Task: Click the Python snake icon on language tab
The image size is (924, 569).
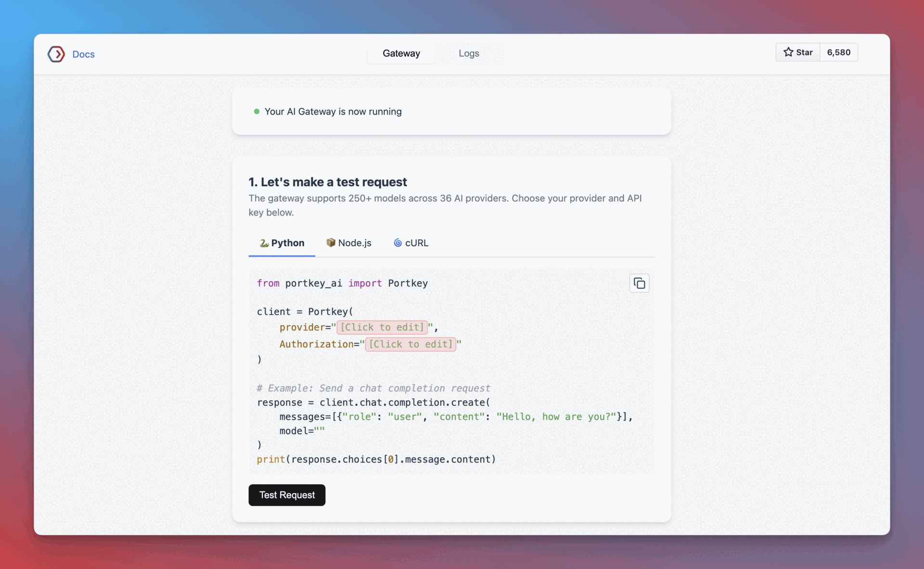Action: coord(263,243)
